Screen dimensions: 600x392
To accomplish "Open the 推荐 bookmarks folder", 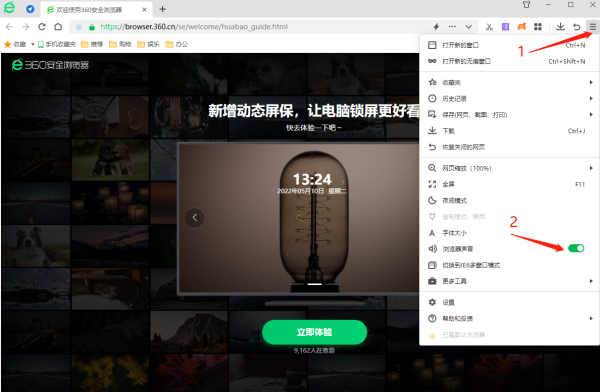I will point(92,44).
